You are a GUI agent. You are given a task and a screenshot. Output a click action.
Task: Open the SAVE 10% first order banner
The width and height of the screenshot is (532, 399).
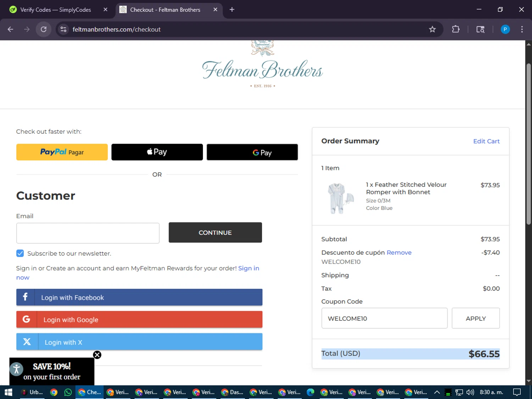(x=52, y=371)
